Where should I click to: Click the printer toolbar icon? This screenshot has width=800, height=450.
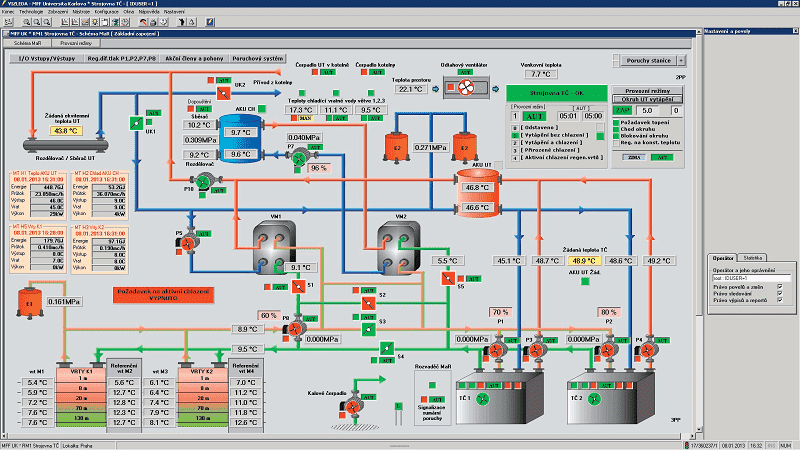point(153,22)
